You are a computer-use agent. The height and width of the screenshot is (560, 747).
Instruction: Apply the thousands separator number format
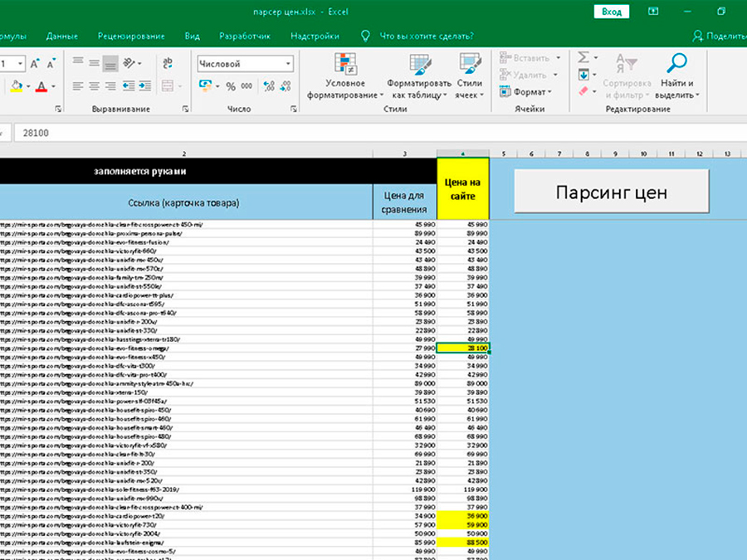coord(247,86)
